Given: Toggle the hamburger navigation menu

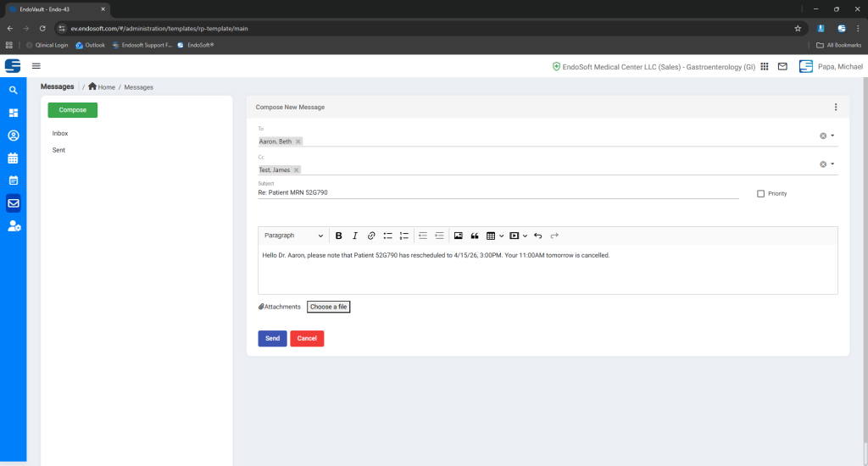Looking at the screenshot, I should [x=36, y=66].
